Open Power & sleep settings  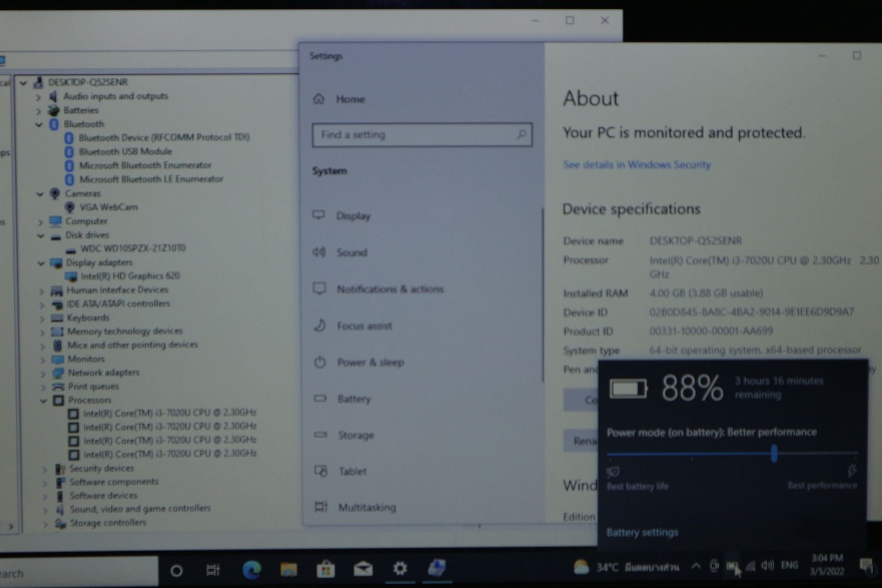pos(370,362)
